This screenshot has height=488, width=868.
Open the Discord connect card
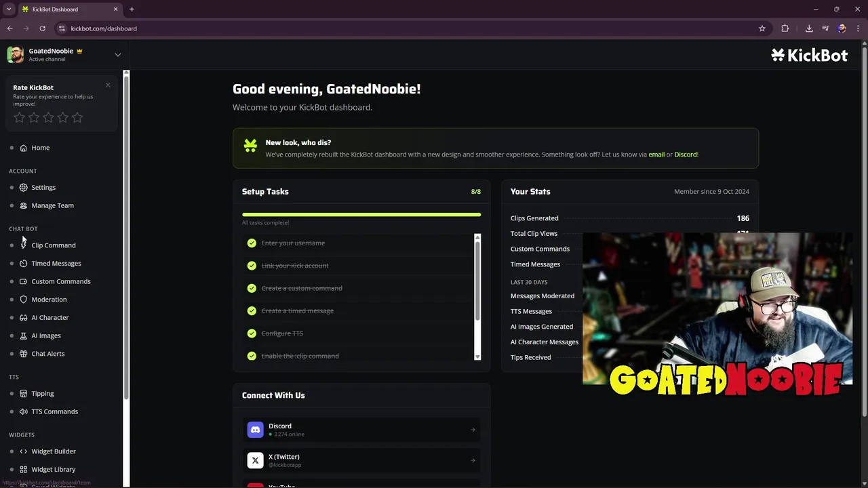click(x=361, y=430)
